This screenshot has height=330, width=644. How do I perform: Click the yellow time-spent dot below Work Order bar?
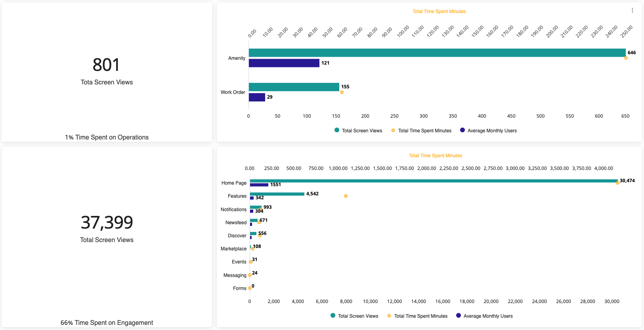tap(342, 92)
